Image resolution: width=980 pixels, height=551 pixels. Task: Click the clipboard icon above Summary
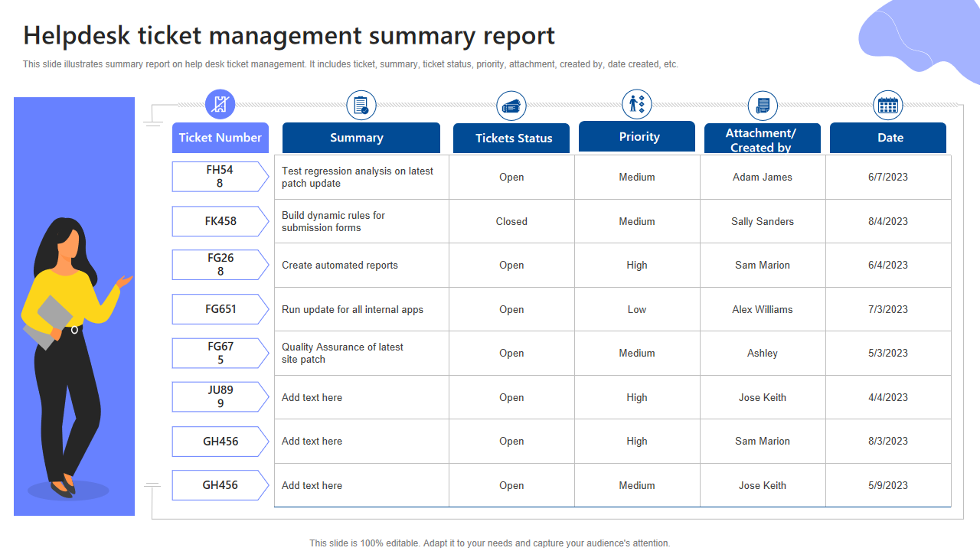point(361,105)
